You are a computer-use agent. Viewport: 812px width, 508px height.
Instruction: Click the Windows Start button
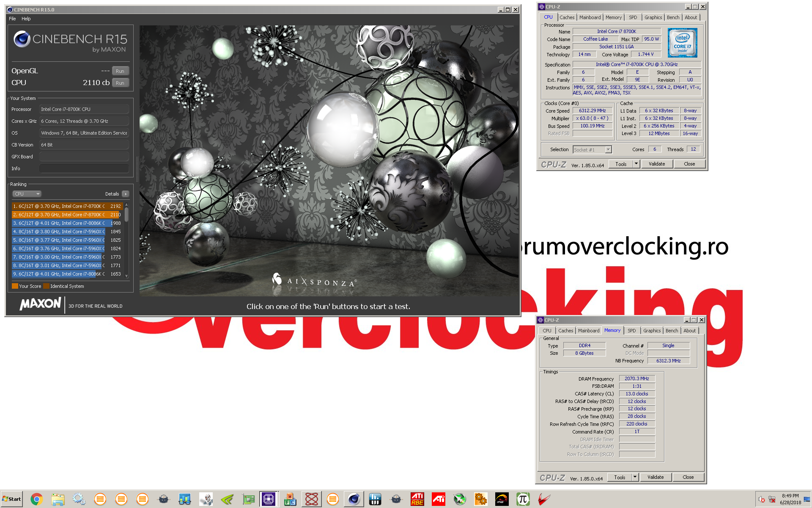[12, 499]
